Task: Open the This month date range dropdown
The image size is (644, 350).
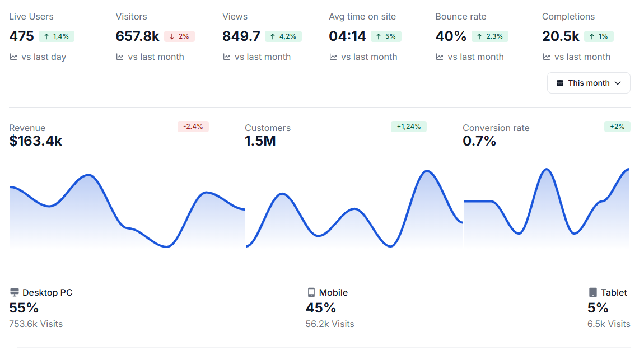Action: pyautogui.click(x=589, y=82)
